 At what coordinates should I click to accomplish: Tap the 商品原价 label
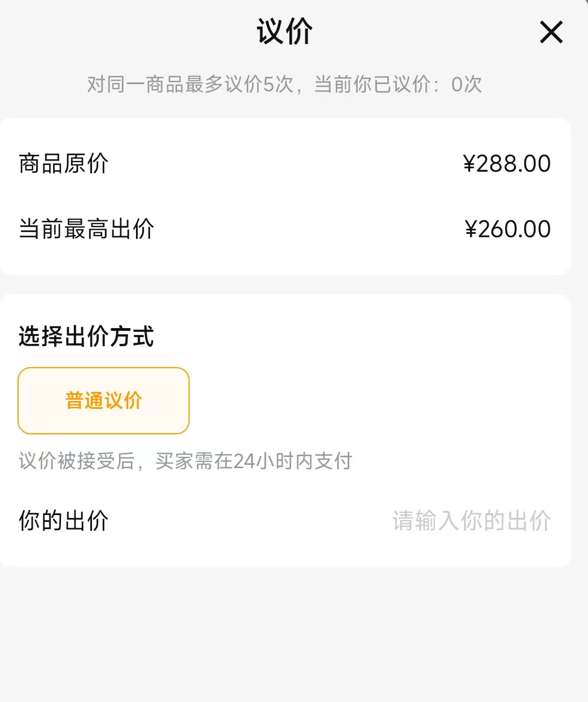click(64, 164)
